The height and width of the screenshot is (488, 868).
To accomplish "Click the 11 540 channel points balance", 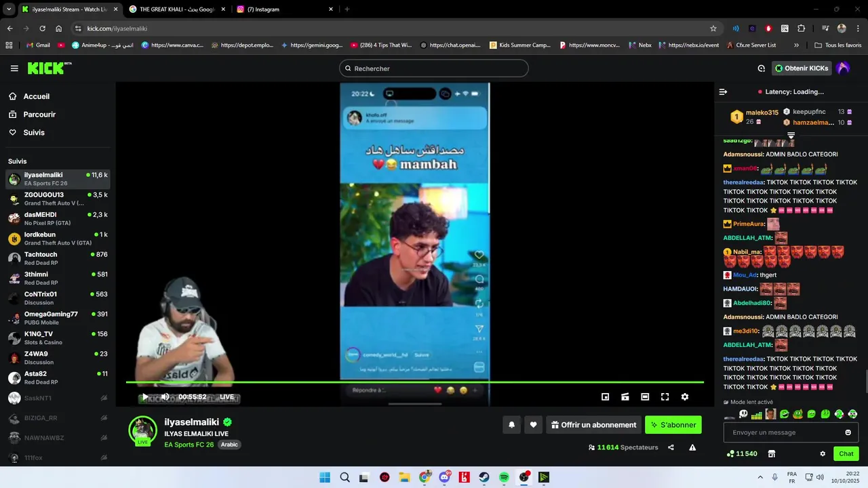I will [742, 454].
